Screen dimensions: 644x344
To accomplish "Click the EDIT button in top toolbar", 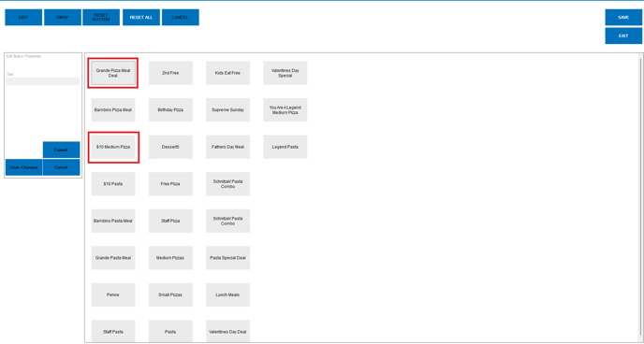I will click(23, 18).
